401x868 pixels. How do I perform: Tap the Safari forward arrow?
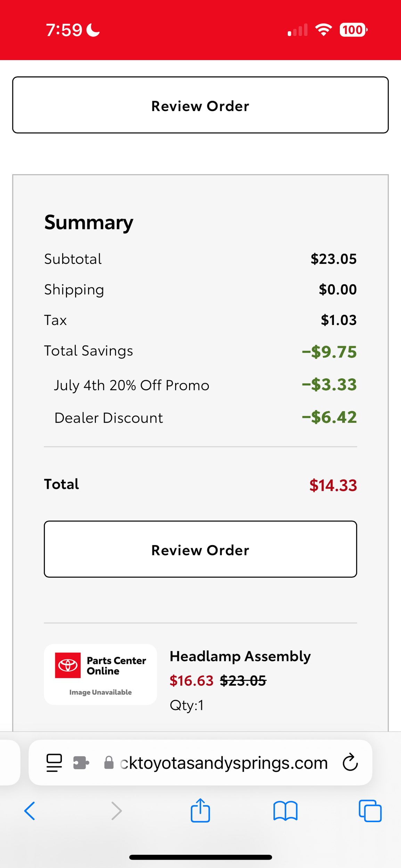pos(116,811)
